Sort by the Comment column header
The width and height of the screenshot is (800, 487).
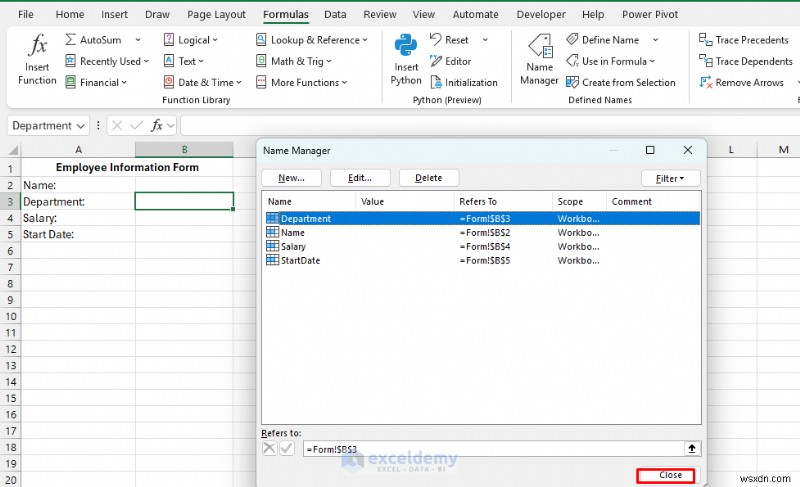(653, 201)
